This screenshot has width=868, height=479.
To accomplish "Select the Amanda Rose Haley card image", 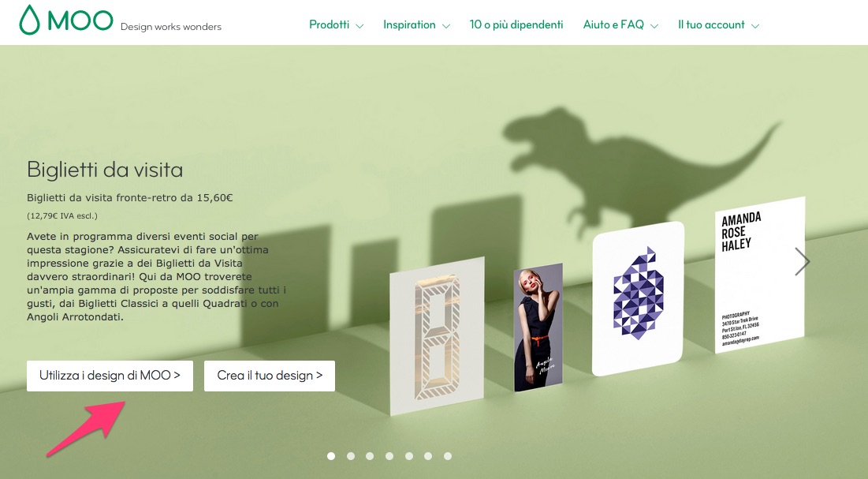I will 759,275.
